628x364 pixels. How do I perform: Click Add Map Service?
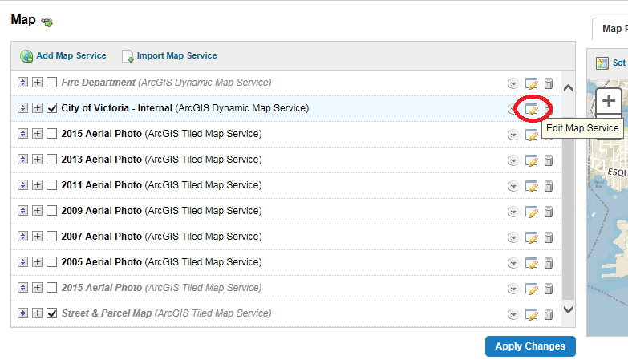(x=63, y=55)
